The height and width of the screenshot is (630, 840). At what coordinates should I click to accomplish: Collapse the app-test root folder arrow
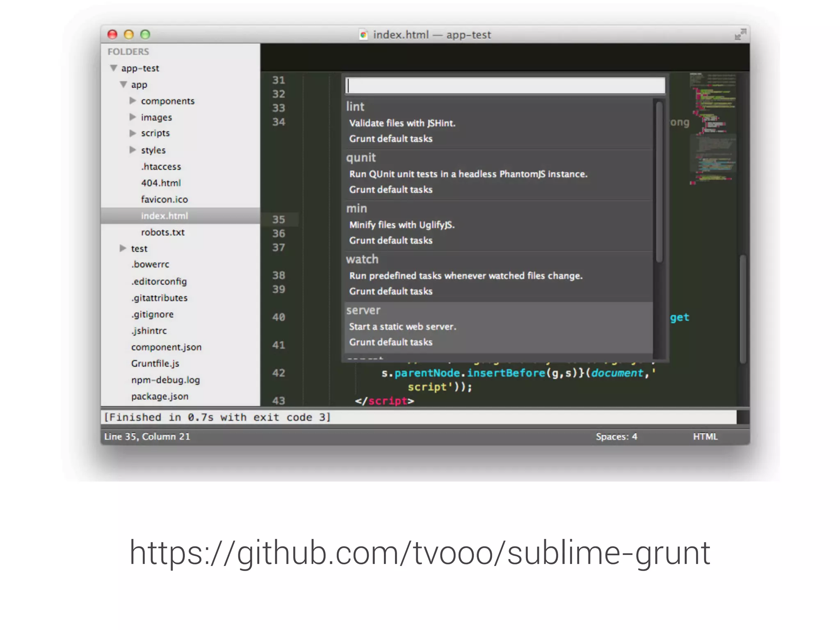114,68
